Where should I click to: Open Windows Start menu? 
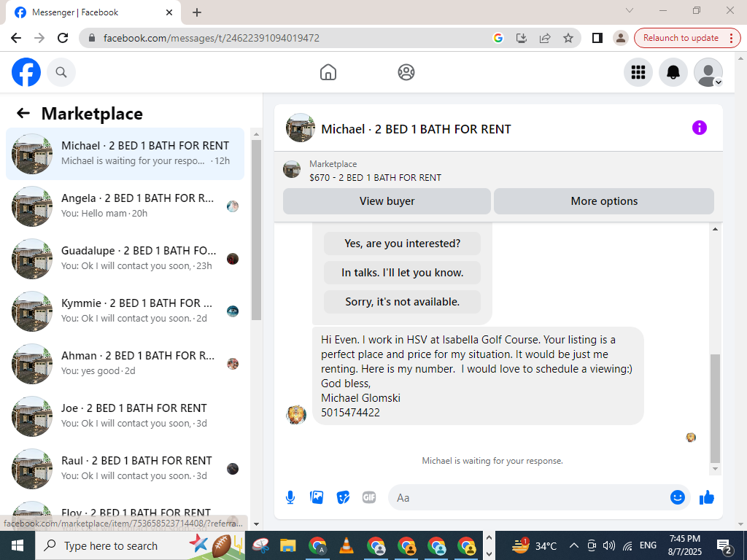(x=18, y=545)
